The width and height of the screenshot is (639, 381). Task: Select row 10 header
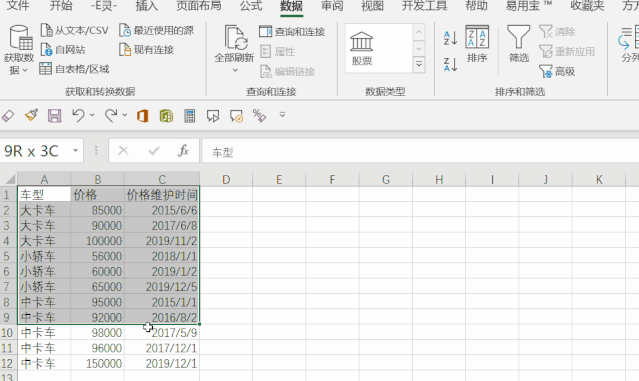pyautogui.click(x=8, y=333)
